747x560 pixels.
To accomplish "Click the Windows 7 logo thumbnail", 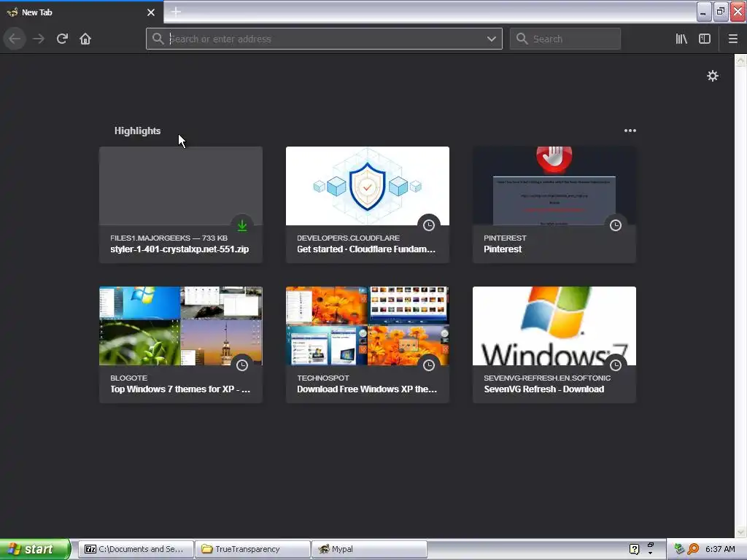I will tap(554, 326).
